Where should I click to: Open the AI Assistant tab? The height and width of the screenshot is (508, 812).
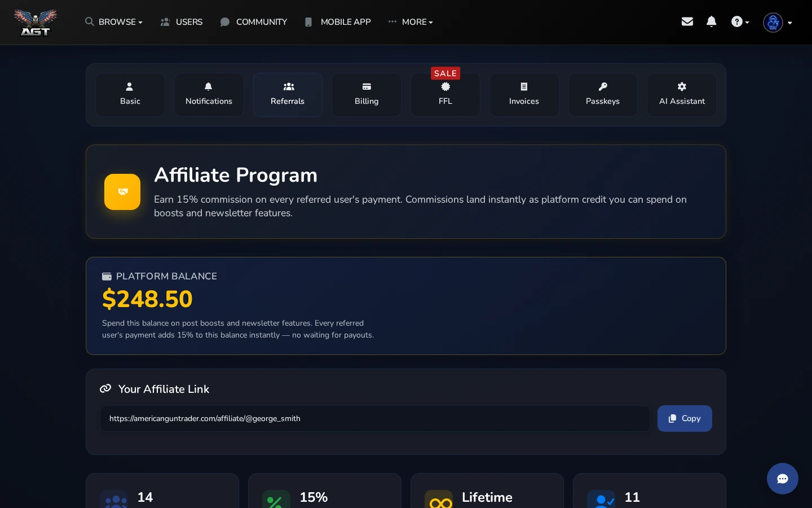pos(682,95)
